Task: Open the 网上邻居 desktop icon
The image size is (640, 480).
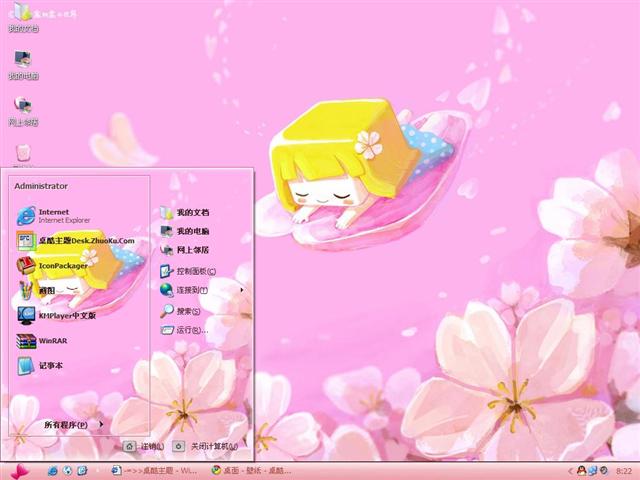Action: pyautogui.click(x=23, y=111)
